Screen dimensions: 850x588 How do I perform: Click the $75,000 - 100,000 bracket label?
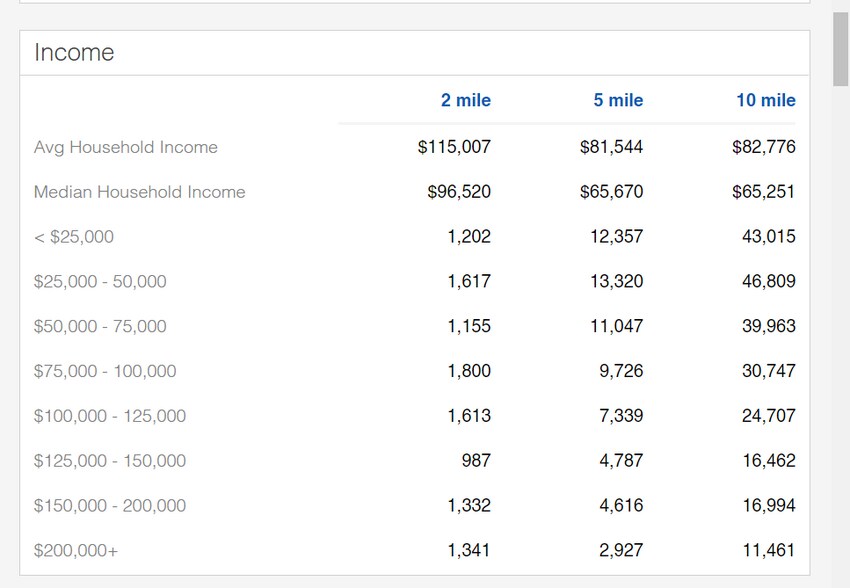click(x=105, y=371)
